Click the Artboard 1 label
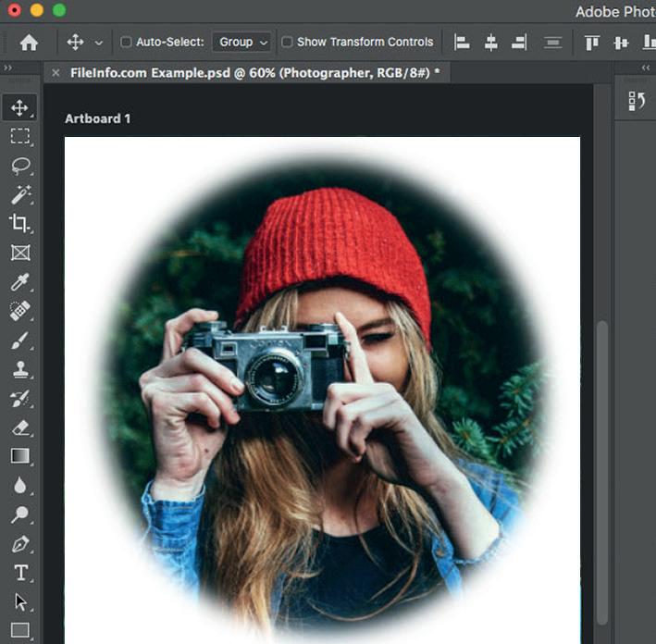The width and height of the screenshot is (656, 644). [97, 118]
